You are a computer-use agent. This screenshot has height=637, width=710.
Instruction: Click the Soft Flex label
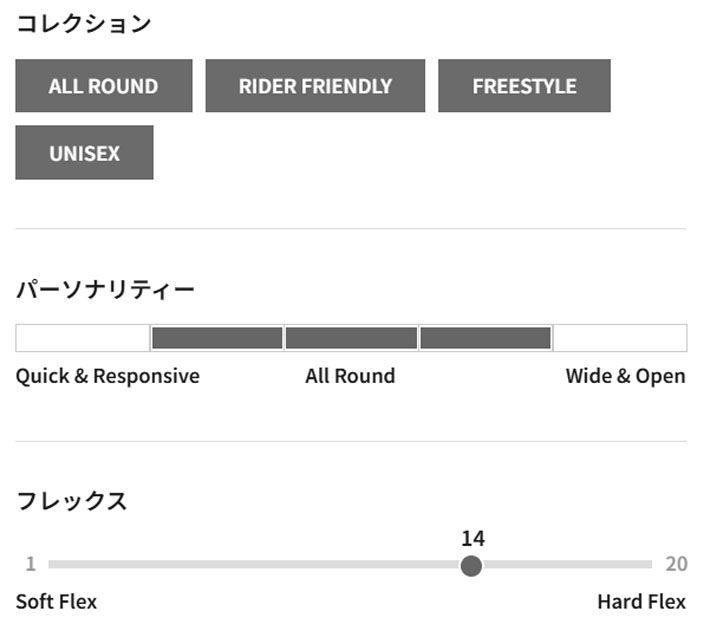56,602
